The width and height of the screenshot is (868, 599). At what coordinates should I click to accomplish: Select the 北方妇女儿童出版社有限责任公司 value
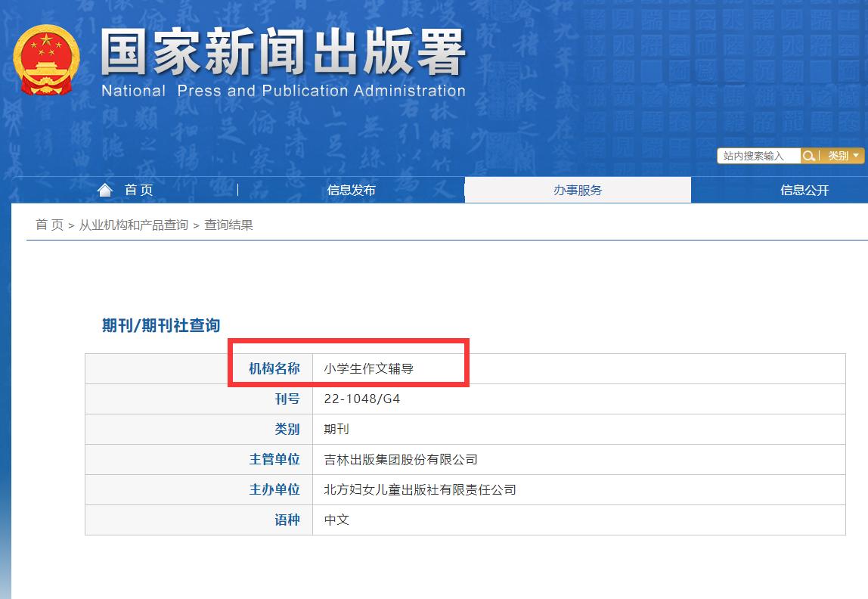[420, 490]
